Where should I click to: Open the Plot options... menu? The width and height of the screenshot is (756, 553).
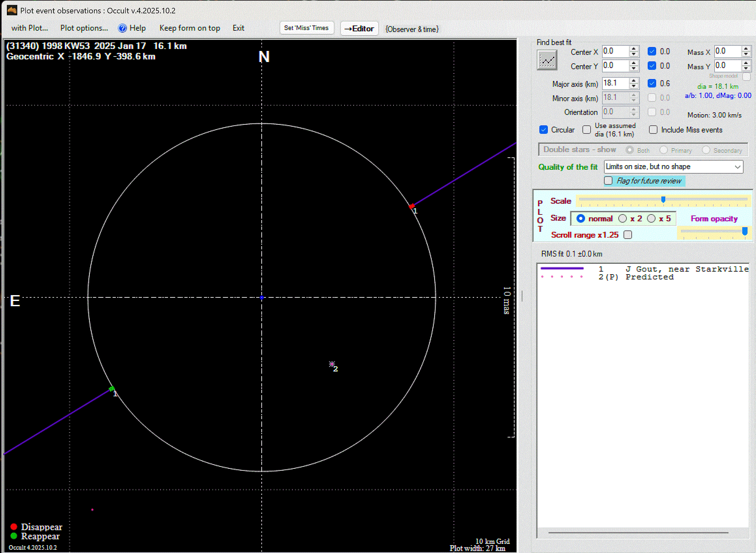click(x=84, y=28)
